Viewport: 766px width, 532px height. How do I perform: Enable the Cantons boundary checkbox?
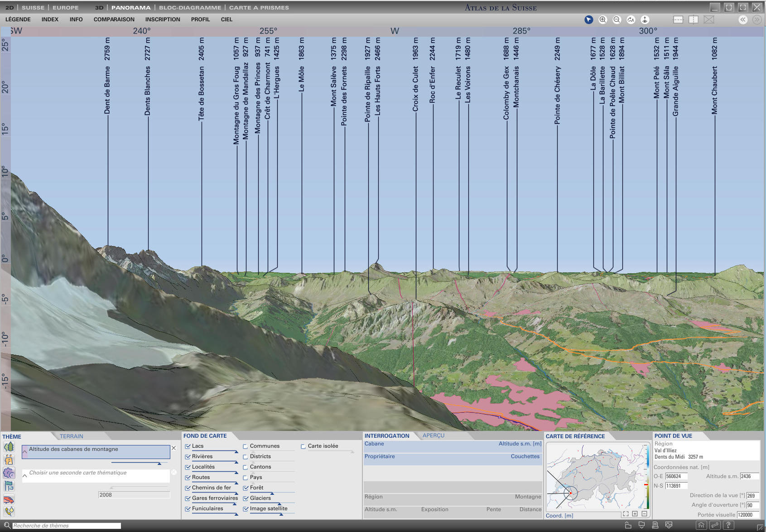pyautogui.click(x=246, y=467)
